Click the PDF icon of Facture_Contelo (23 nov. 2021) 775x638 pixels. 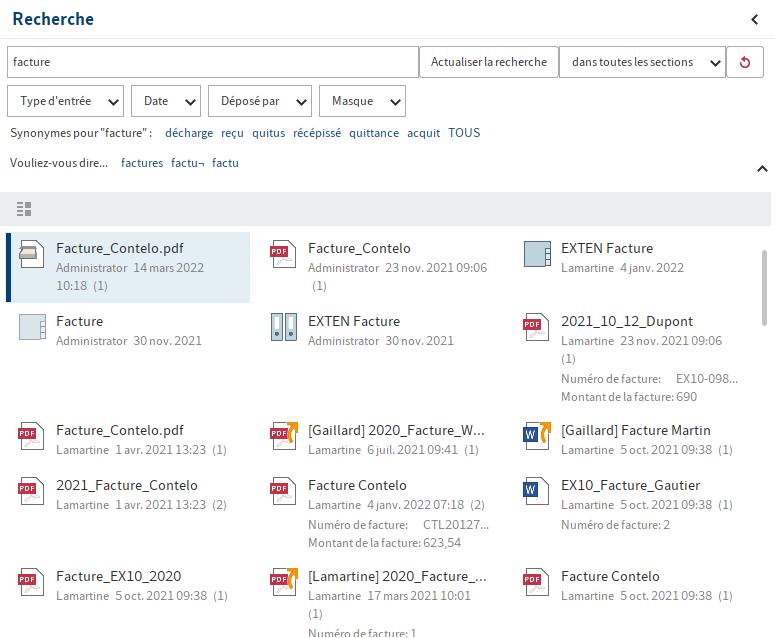(x=283, y=254)
